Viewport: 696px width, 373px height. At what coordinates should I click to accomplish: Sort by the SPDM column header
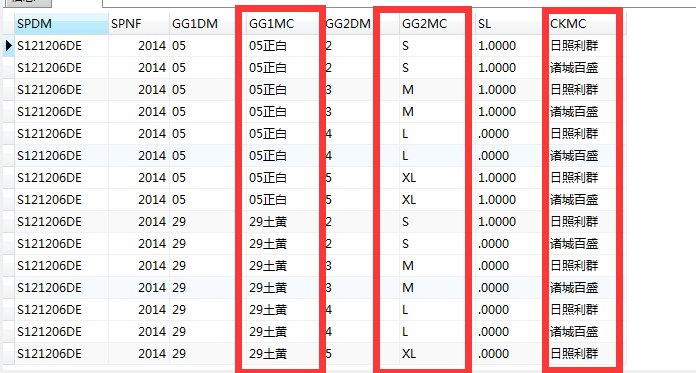coord(61,24)
